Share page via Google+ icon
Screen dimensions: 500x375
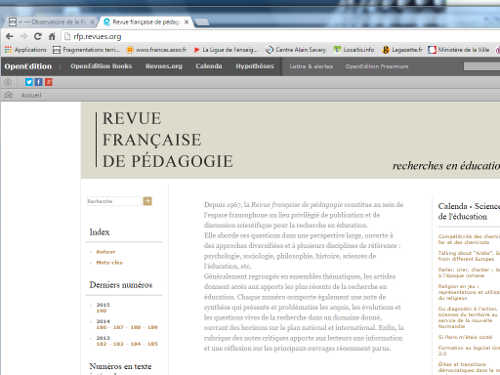pyautogui.click(x=49, y=82)
